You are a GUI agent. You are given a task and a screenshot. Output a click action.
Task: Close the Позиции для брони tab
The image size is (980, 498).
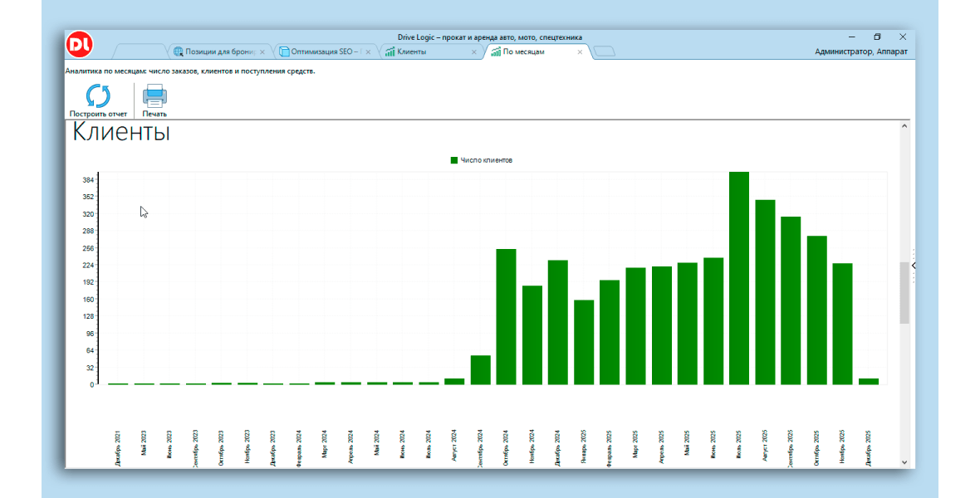click(x=262, y=52)
